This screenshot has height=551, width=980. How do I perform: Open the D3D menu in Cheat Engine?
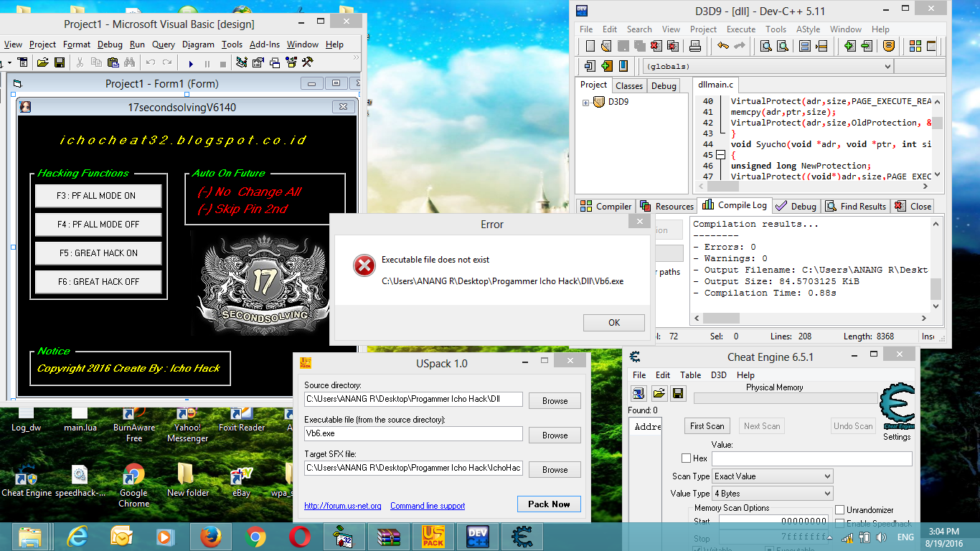(x=719, y=375)
